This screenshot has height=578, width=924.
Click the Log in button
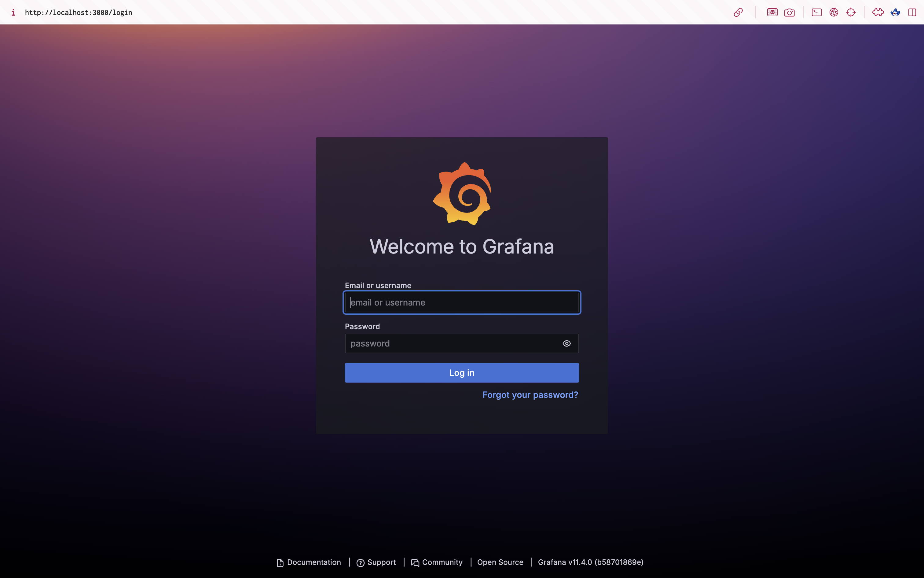click(x=462, y=373)
